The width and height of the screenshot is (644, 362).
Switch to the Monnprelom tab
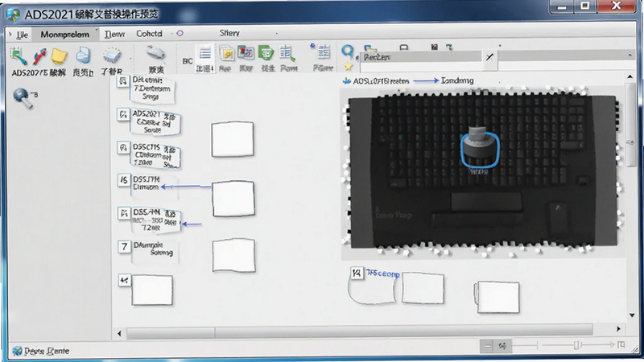(x=65, y=35)
